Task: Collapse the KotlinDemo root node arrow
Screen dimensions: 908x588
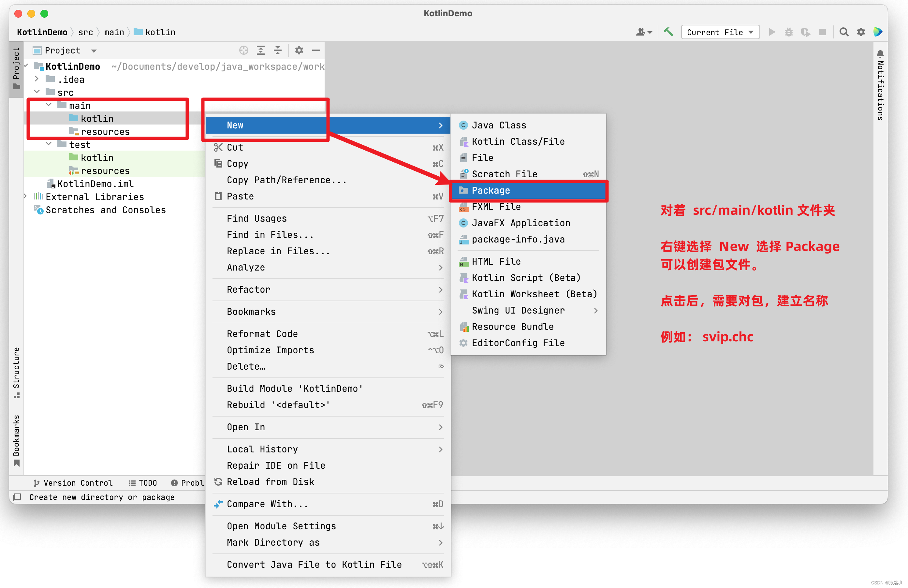Action: [x=26, y=66]
